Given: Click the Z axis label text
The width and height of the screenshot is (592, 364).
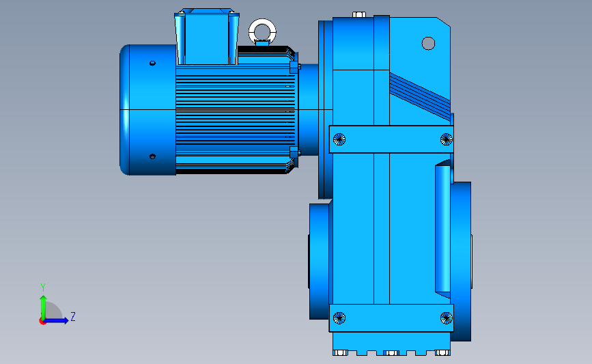Looking at the screenshot, I should pos(73,316).
